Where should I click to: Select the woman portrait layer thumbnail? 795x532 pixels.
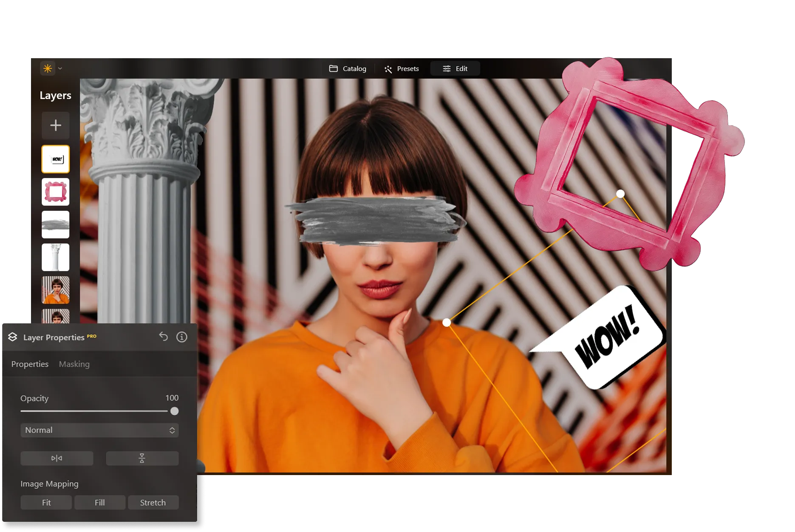point(56,290)
